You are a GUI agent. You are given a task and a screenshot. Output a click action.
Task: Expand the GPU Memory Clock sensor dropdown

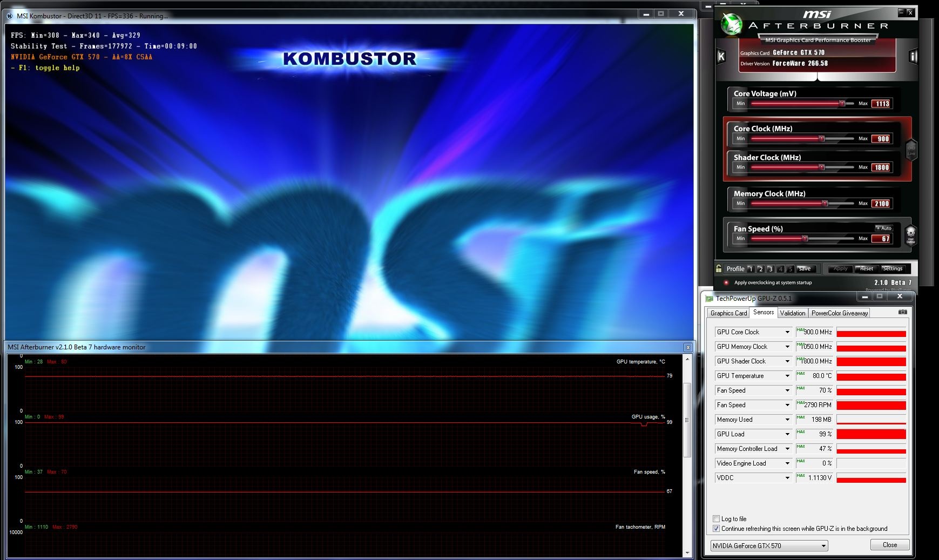(x=787, y=347)
